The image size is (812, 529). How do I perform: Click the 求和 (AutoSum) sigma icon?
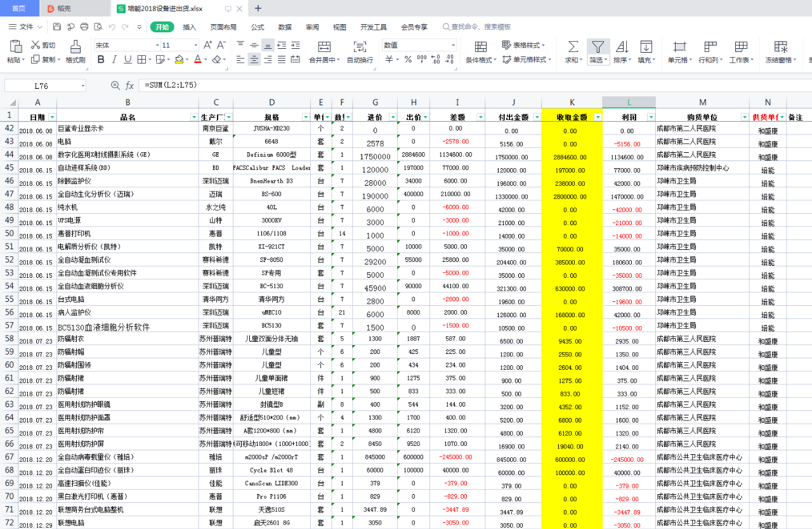click(572, 47)
